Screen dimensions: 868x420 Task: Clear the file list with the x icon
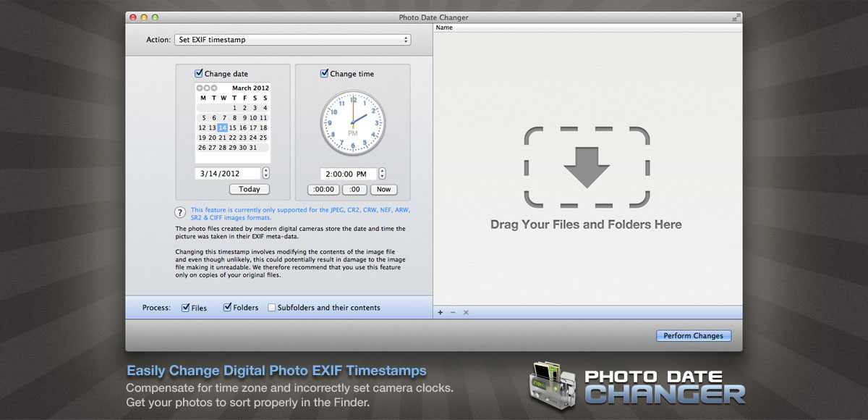coord(466,312)
